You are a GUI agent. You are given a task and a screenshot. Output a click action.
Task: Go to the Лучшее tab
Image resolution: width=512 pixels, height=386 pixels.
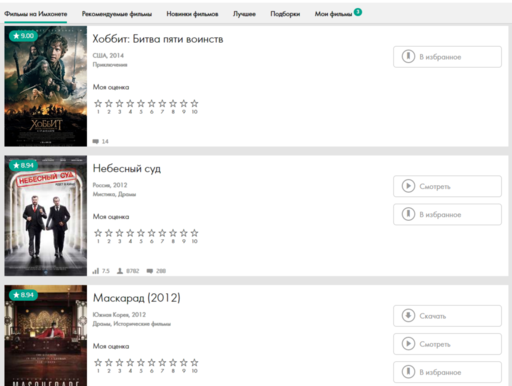tap(244, 14)
